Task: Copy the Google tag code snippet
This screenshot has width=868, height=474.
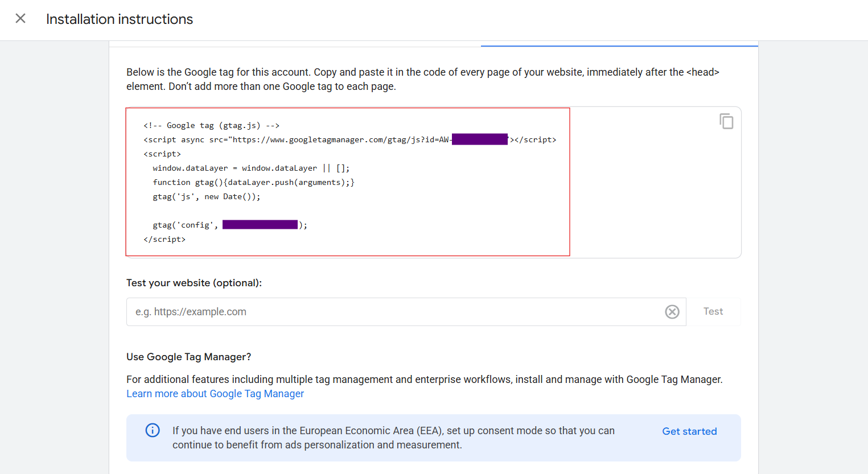Action: (x=726, y=121)
